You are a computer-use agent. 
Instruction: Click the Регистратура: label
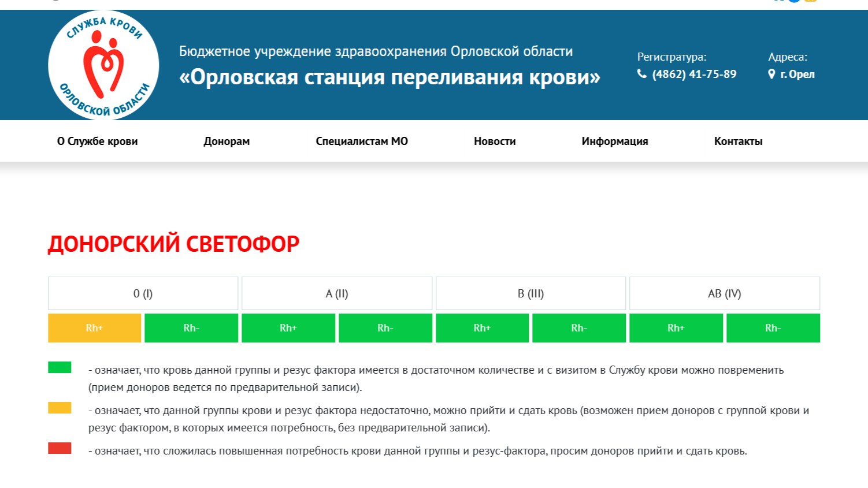[x=672, y=57]
